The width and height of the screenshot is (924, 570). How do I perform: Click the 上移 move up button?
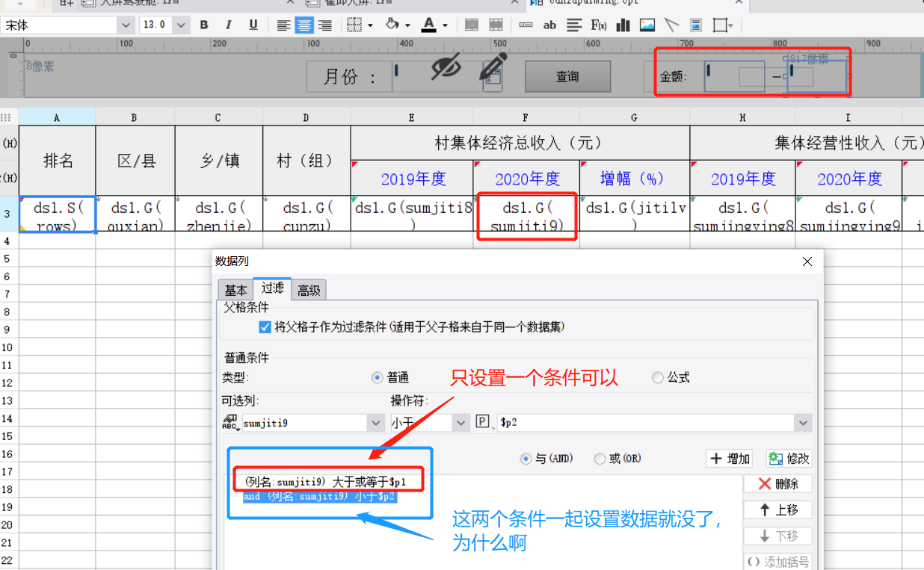pos(777,509)
